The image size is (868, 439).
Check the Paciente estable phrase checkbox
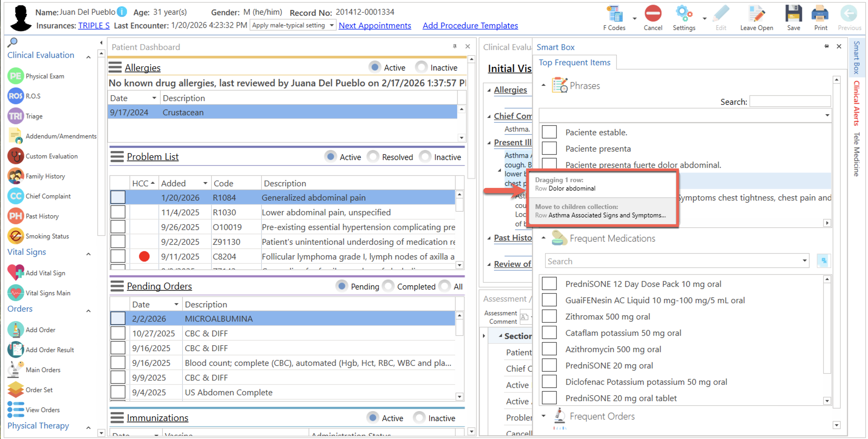(549, 132)
